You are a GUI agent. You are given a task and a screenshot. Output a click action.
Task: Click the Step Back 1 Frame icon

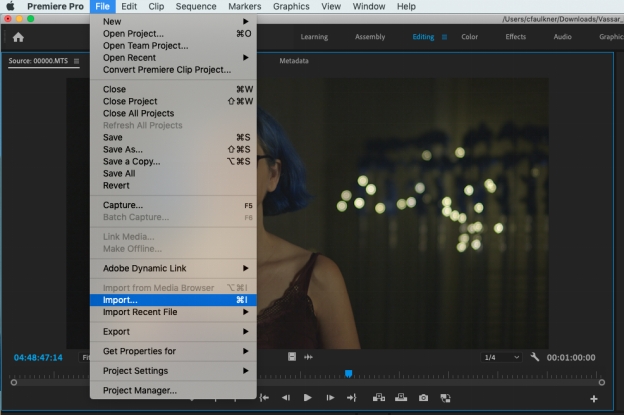click(286, 397)
